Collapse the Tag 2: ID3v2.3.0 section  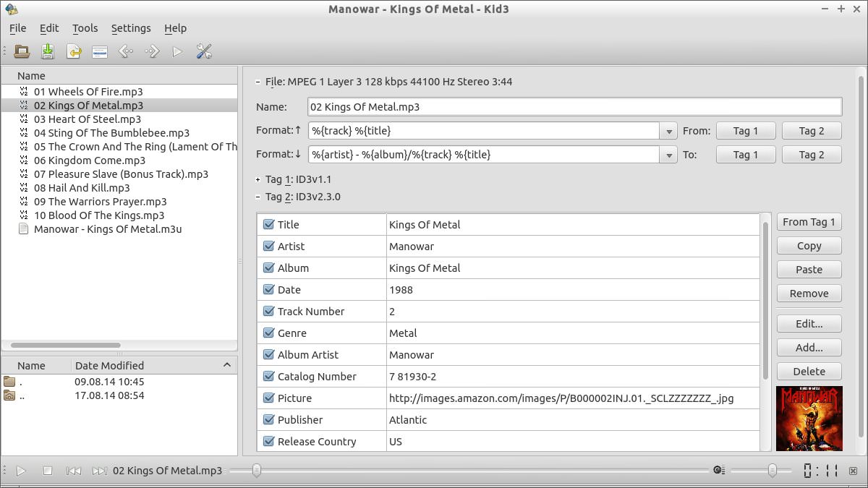pyautogui.click(x=258, y=196)
